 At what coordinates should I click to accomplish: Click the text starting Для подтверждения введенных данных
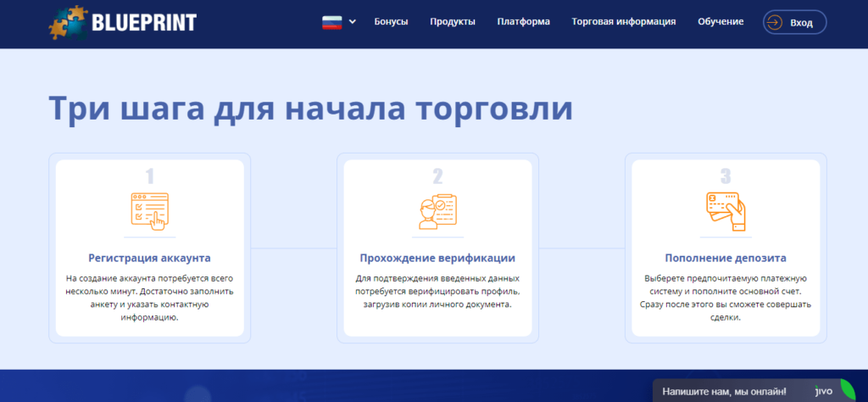click(437, 291)
